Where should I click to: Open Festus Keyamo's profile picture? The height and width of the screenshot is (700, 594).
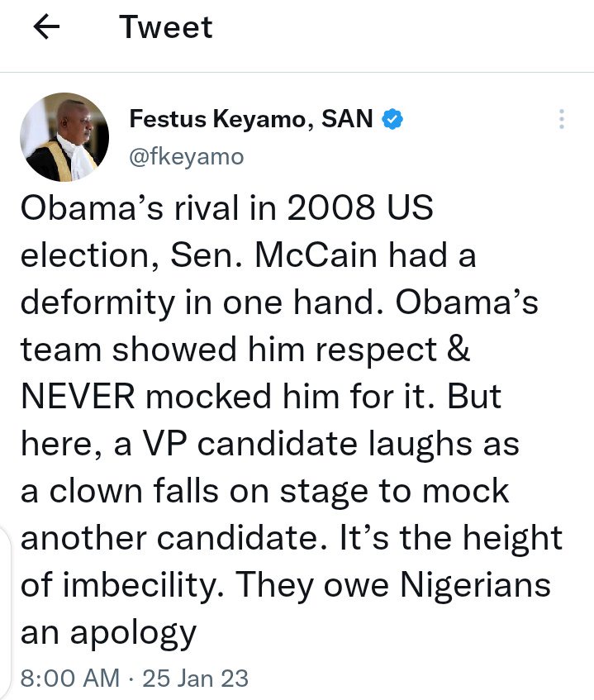point(64,137)
